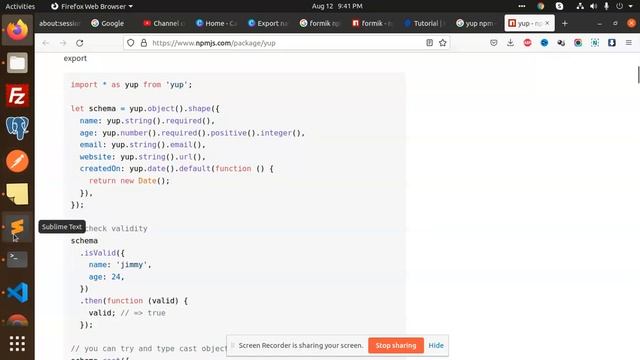Toggle Reader View for this page
Viewport: 640px width, 360px height.
(429, 43)
